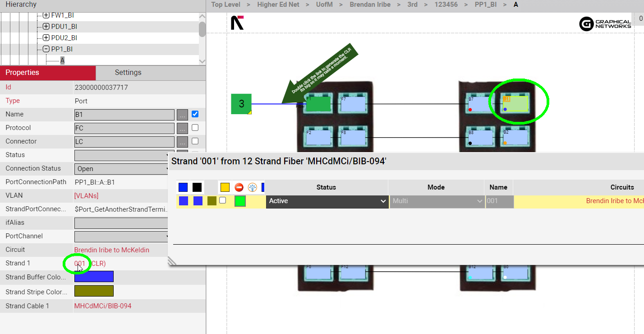Open the Brendin Iribe to McKeldin circuit link
The width and height of the screenshot is (644, 334).
pos(111,250)
